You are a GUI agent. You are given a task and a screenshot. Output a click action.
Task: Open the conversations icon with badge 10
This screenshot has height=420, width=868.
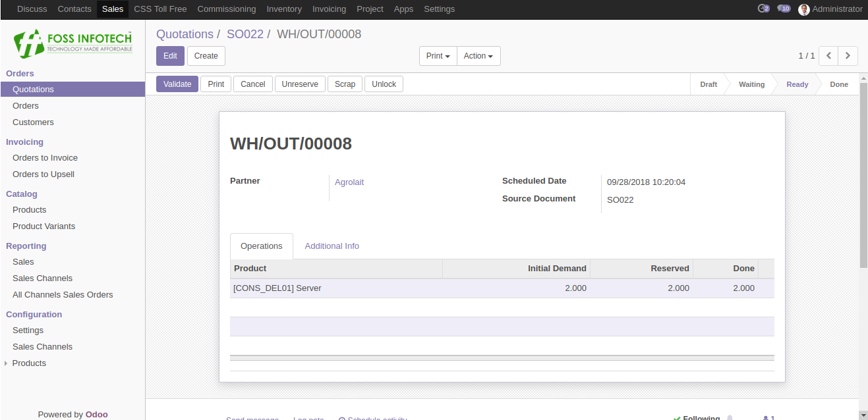784,9
